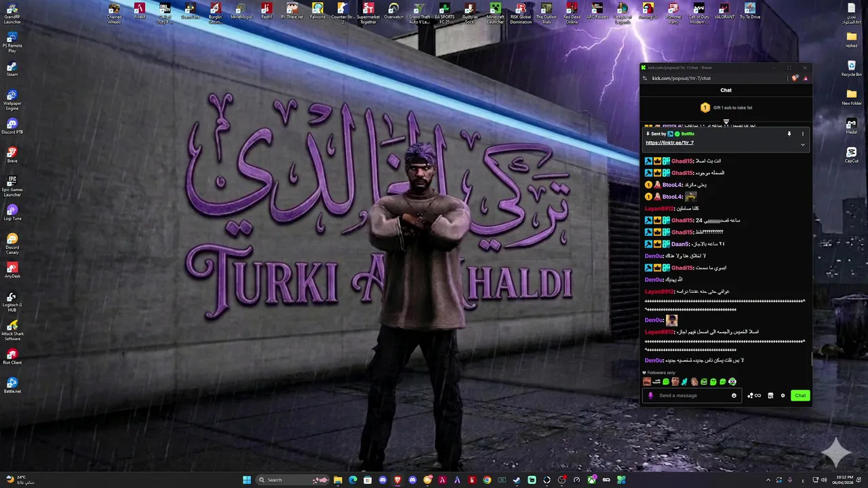Open the emoji picker in the message box
The image size is (868, 488).
click(734, 396)
